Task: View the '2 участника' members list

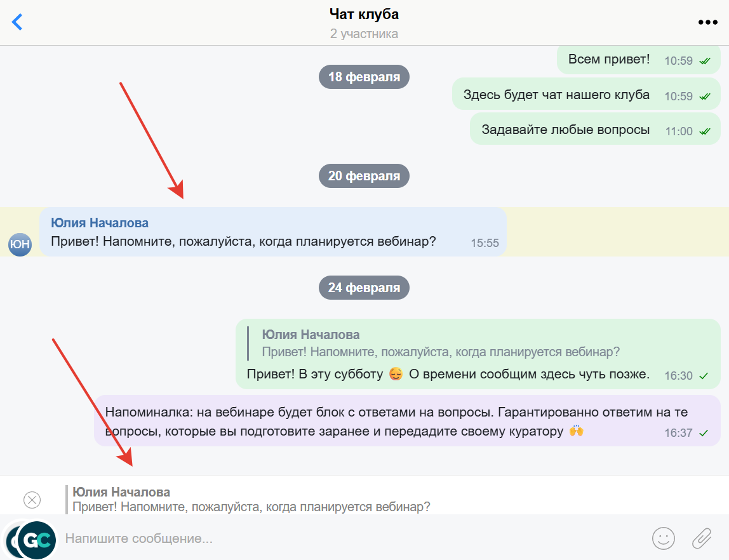Action: (364, 34)
